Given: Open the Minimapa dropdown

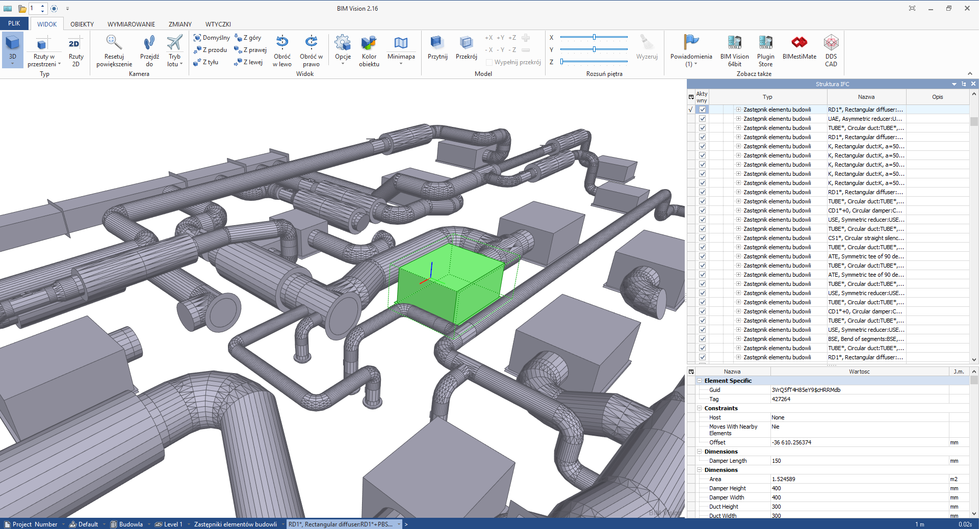Looking at the screenshot, I should tap(401, 64).
